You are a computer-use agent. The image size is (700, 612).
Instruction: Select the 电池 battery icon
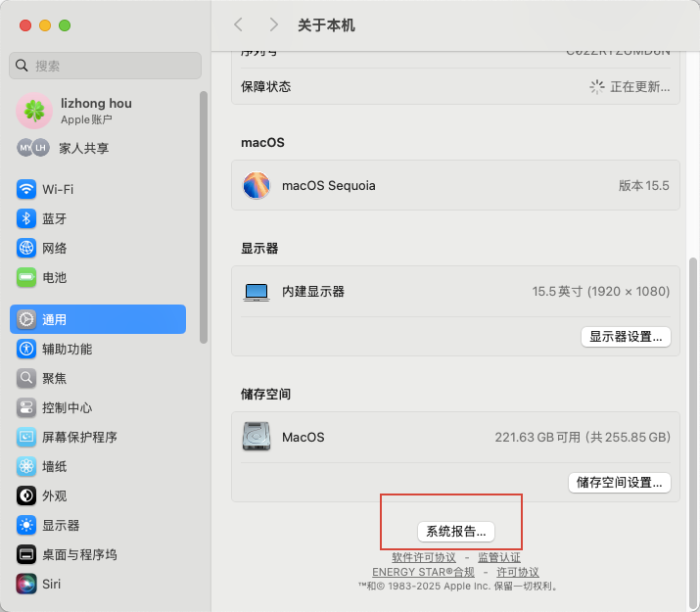click(26, 277)
